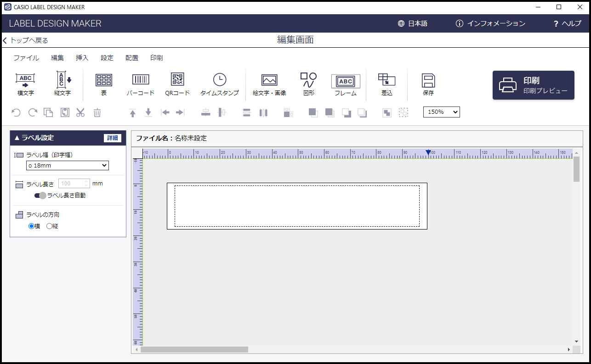591x364 pixels.
Task: Align object to right edge
Action: coord(180,112)
